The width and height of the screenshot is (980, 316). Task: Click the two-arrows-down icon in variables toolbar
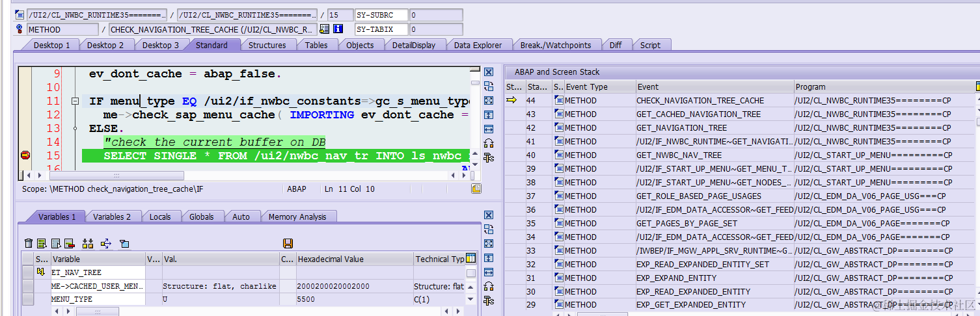(88, 243)
